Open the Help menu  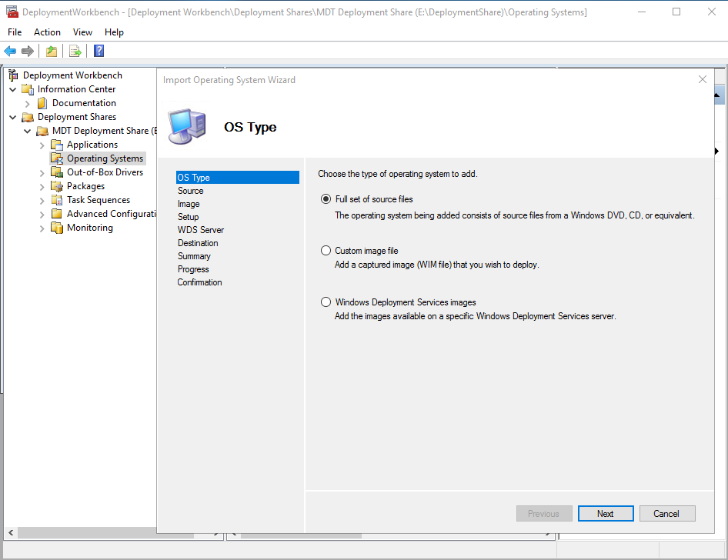114,32
